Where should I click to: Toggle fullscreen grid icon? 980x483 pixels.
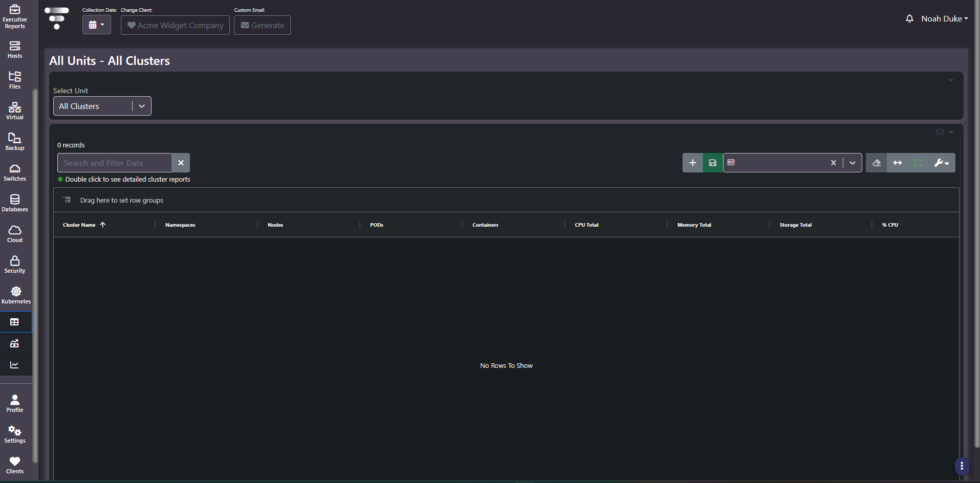pyautogui.click(x=918, y=163)
